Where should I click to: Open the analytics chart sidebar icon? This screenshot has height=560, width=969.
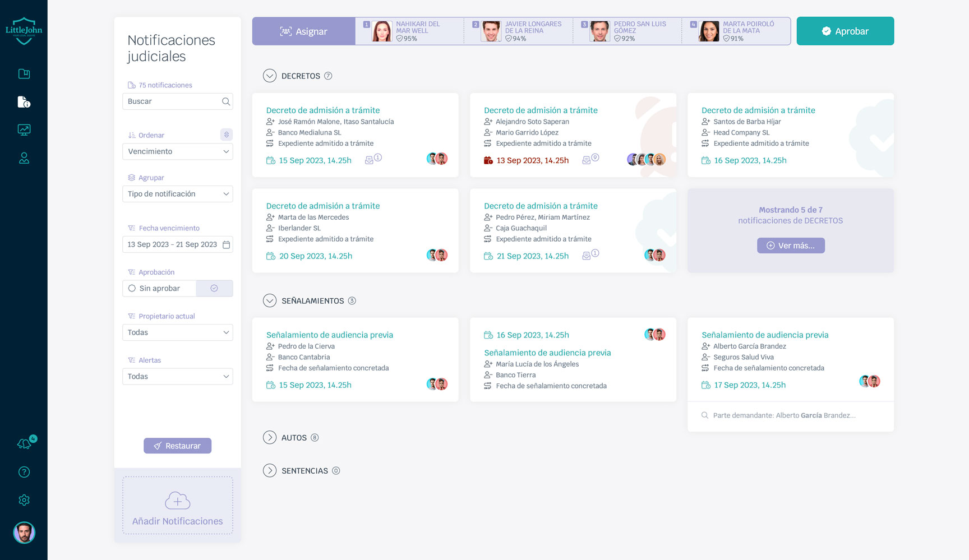coord(24,130)
